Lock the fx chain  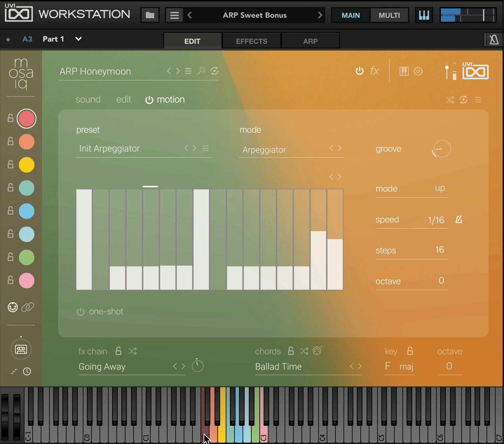tap(118, 351)
